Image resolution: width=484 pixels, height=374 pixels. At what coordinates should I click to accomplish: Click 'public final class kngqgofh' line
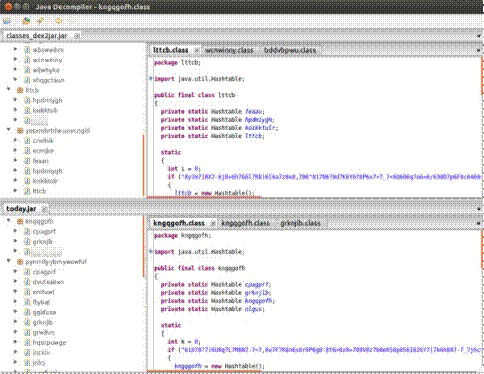[x=200, y=268]
